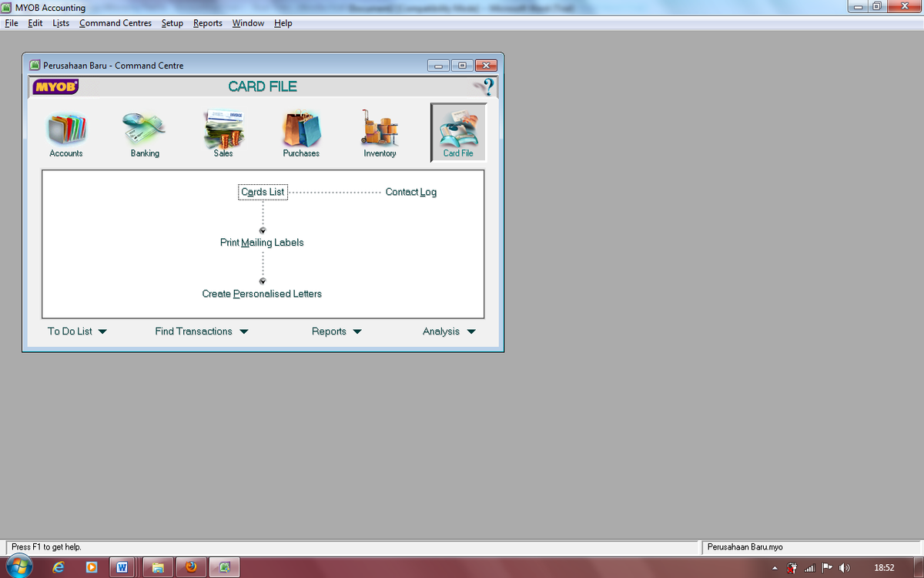Open the Inventory command centre

pyautogui.click(x=380, y=134)
